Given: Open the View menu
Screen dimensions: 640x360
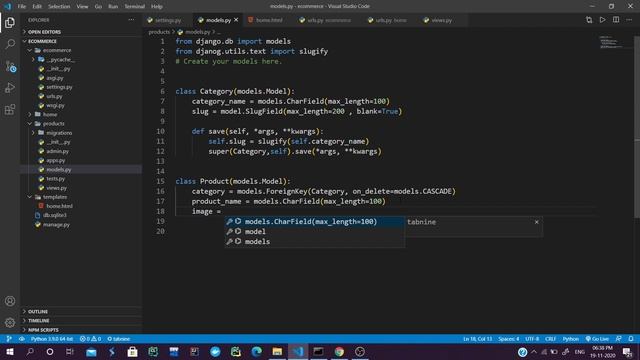Looking at the screenshot, I should [x=82, y=7].
